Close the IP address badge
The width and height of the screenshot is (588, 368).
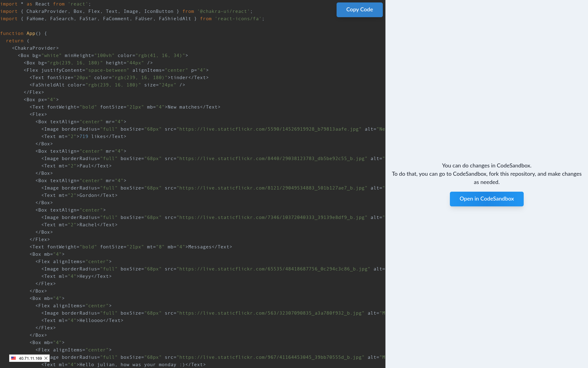[46, 358]
